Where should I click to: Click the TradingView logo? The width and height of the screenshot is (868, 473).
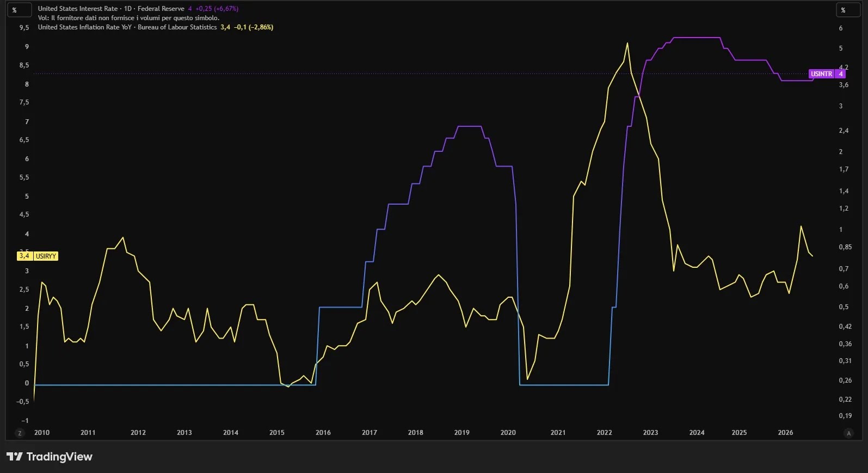[x=50, y=457]
